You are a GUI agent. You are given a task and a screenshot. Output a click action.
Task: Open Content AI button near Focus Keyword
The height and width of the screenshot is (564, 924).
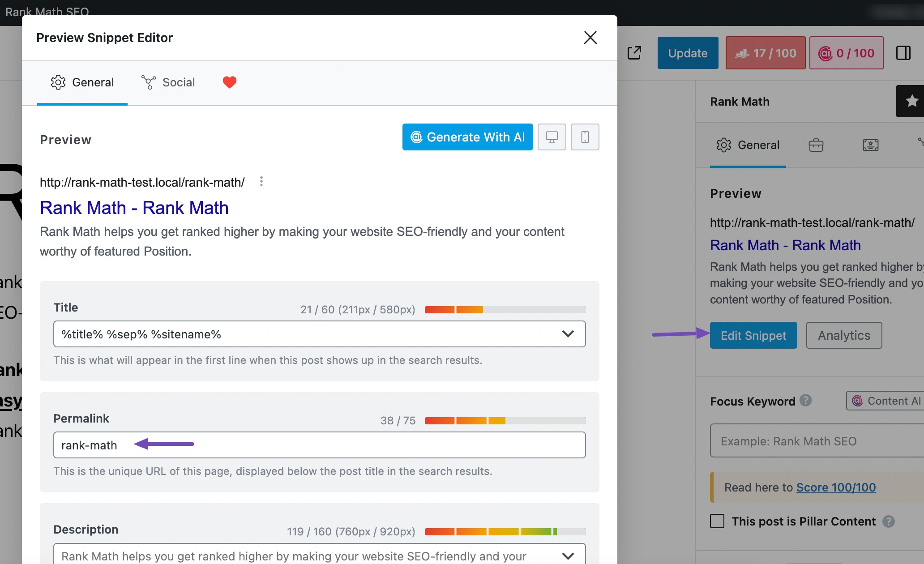click(885, 401)
